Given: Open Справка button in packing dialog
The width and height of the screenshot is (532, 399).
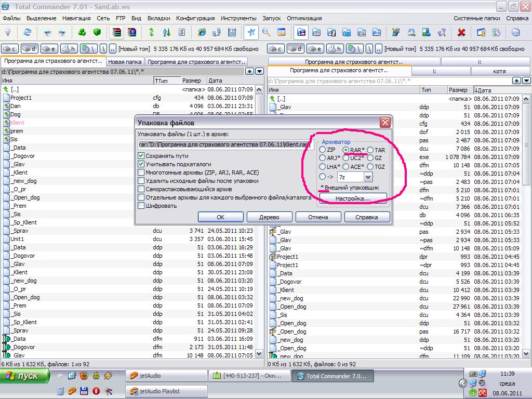Looking at the screenshot, I should pos(367,217).
